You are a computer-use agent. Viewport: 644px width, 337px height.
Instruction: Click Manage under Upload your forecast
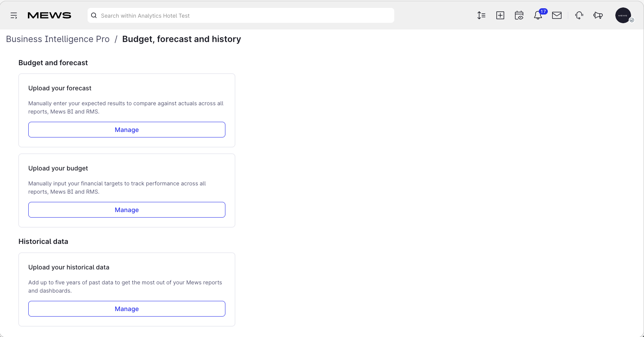(127, 130)
